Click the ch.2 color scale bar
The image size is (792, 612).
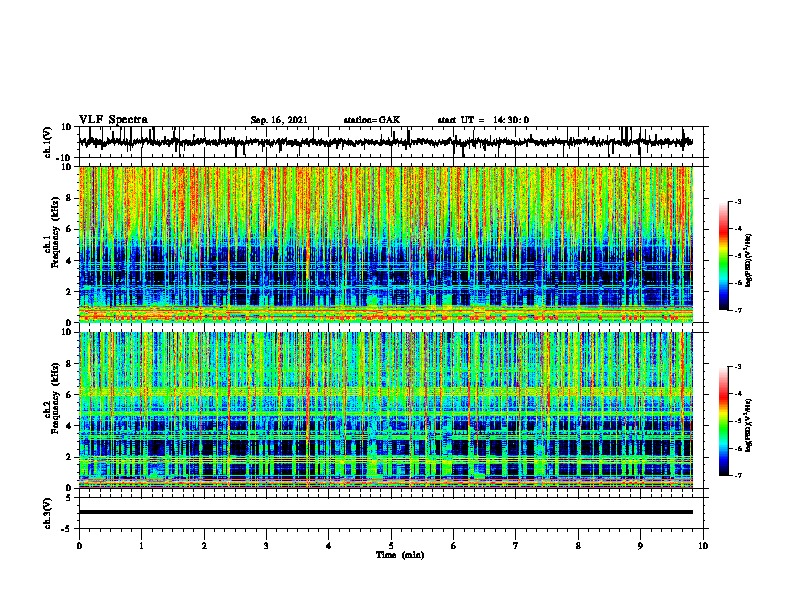723,421
